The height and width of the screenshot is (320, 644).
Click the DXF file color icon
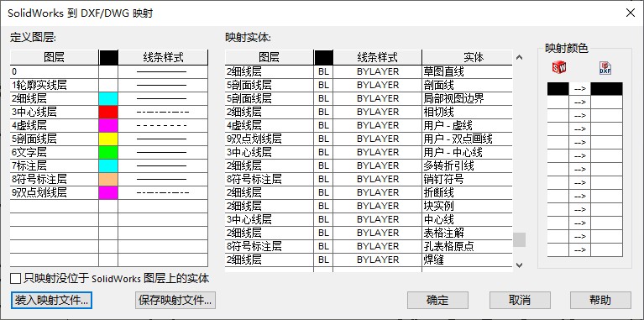click(605, 68)
